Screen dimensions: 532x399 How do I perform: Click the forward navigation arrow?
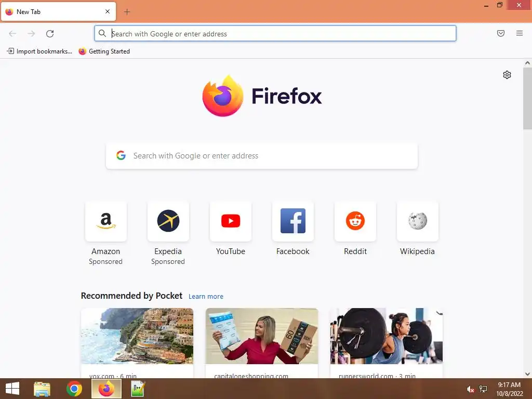[x=31, y=34]
